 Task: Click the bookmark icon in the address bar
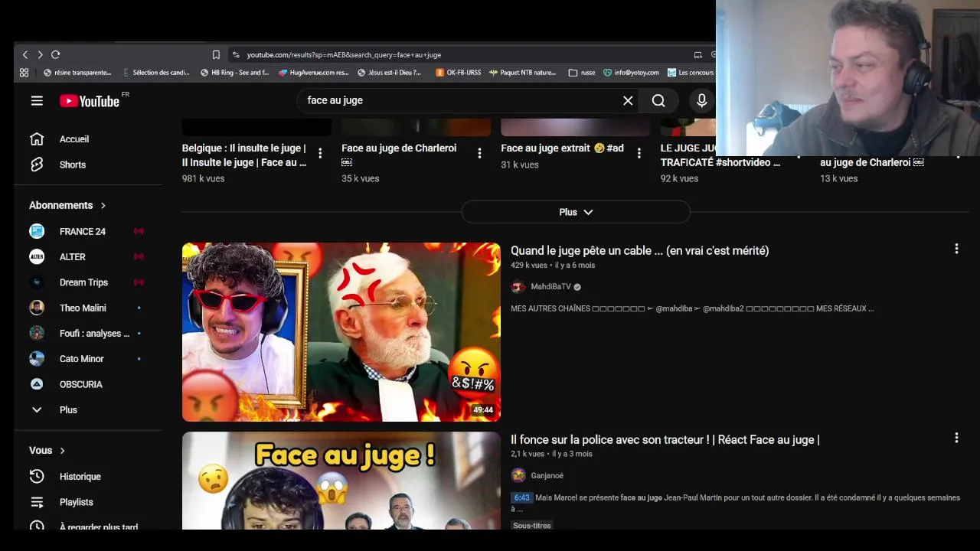(x=216, y=54)
